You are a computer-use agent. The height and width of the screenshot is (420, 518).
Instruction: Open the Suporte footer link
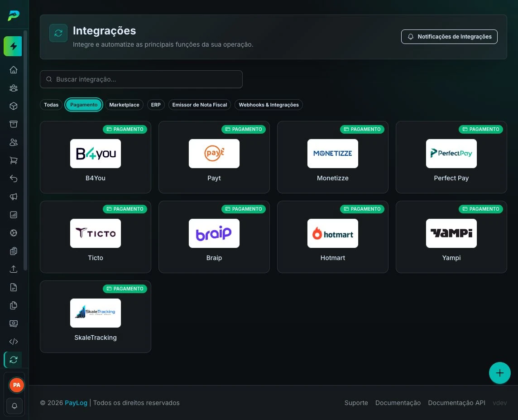coord(356,403)
